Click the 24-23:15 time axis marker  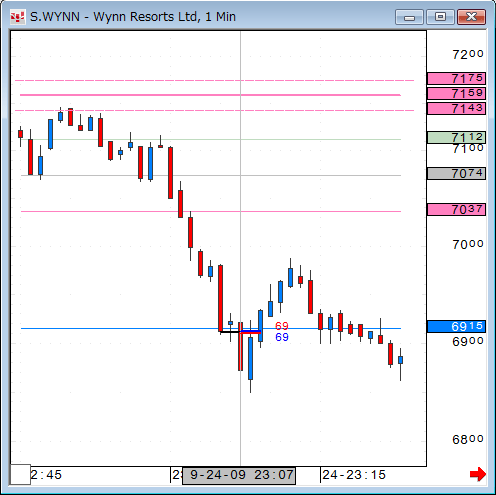point(354,475)
